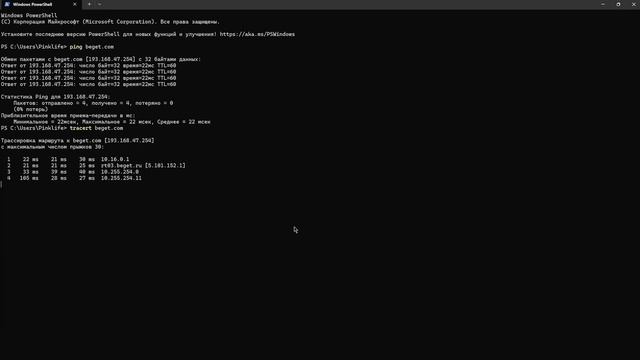Click the packets sent/received statistics line
Viewport: 640px width, 360px height.
[x=93, y=103]
